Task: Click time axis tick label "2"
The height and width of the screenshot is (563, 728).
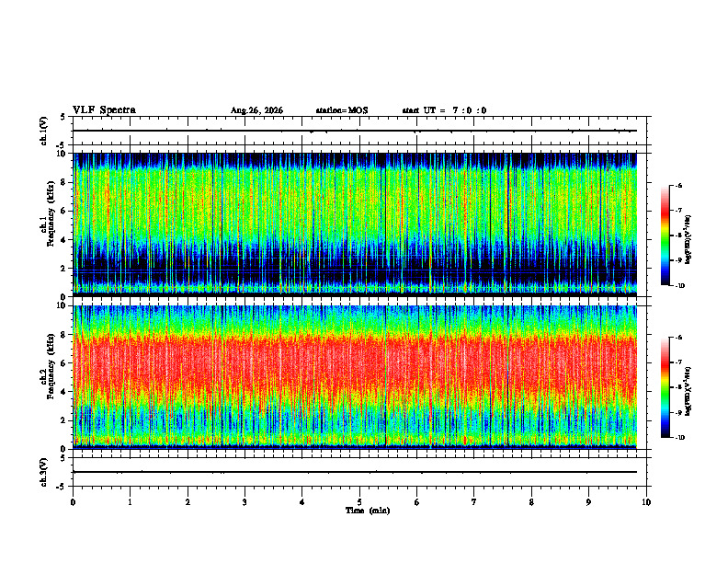Action: point(188,502)
